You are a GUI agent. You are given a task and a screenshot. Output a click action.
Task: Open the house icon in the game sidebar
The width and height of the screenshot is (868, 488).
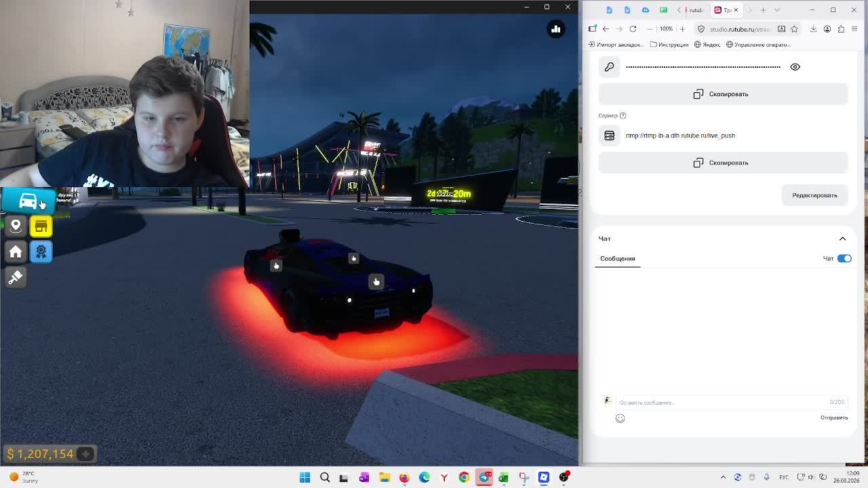[x=16, y=251]
